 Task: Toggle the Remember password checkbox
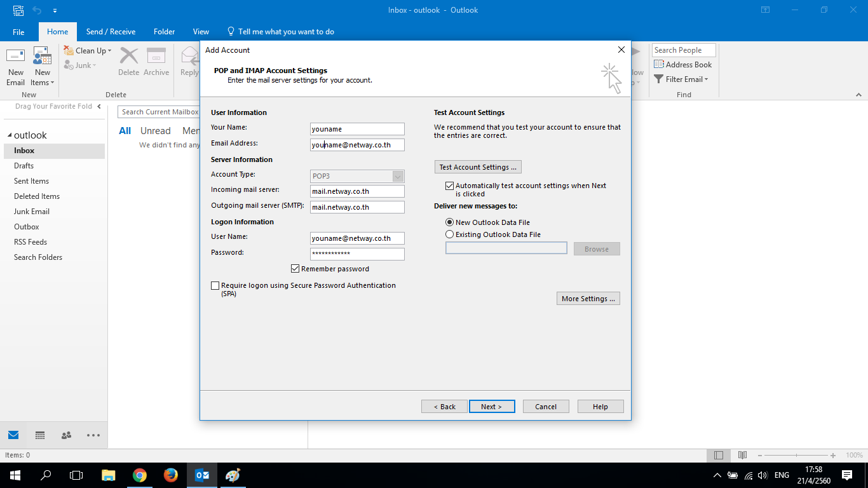(295, 269)
